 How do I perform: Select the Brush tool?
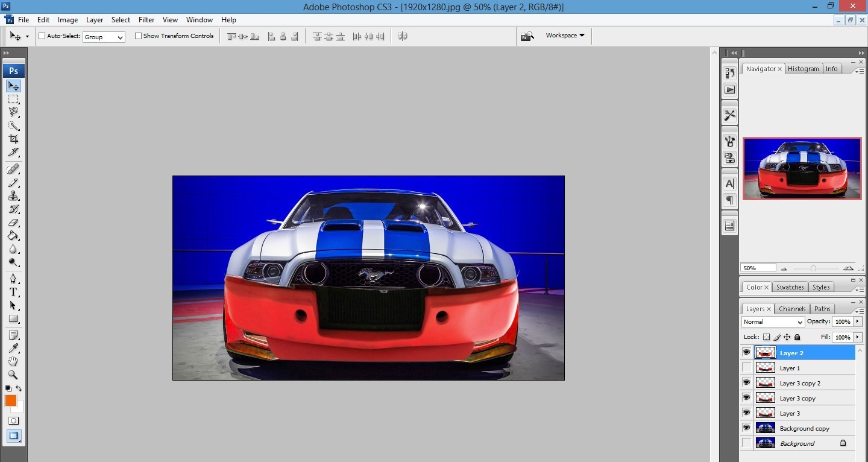click(x=13, y=182)
